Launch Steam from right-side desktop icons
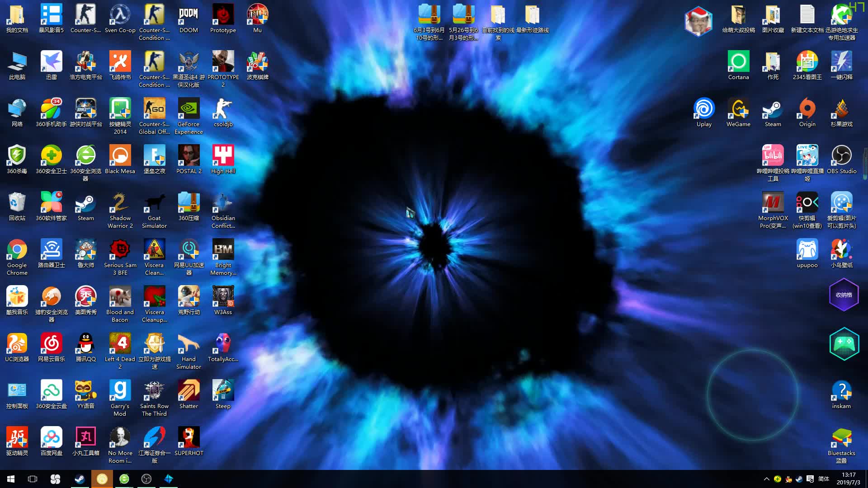This screenshot has width=868, height=488. tap(773, 113)
